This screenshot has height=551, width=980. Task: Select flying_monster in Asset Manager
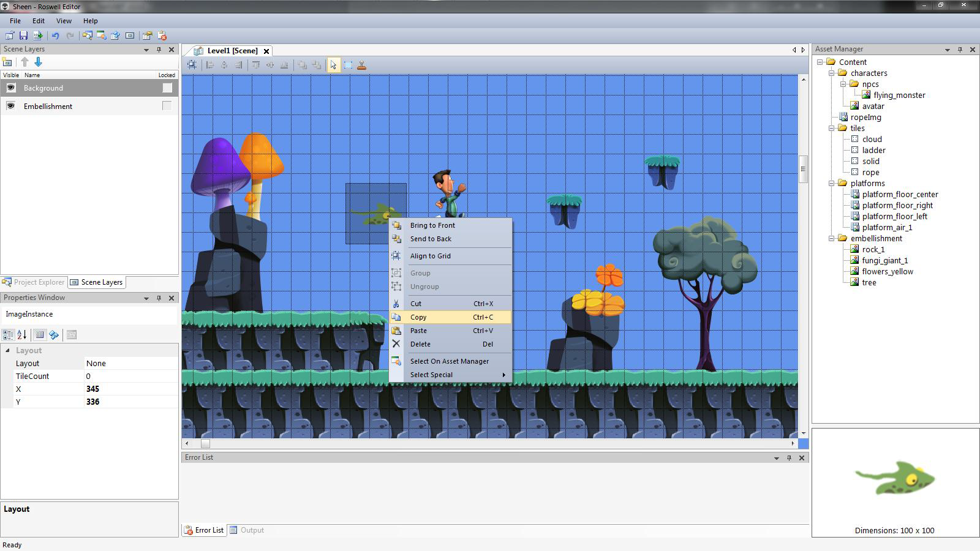click(899, 95)
